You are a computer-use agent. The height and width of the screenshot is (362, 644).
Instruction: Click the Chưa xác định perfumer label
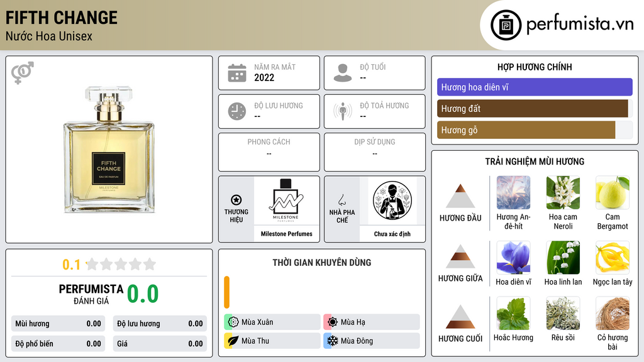pyautogui.click(x=392, y=234)
